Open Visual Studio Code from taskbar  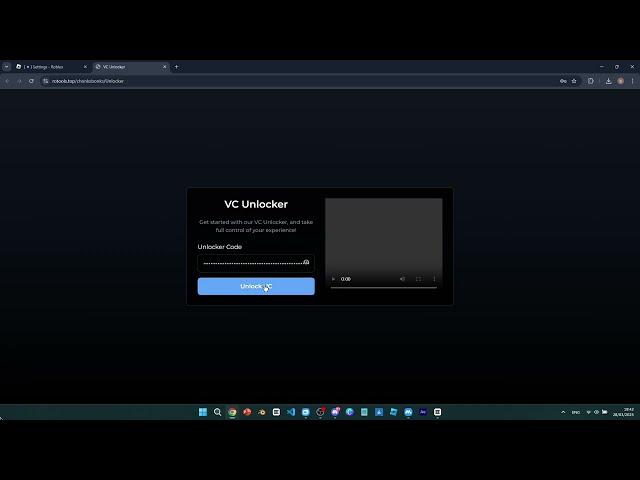[291, 412]
